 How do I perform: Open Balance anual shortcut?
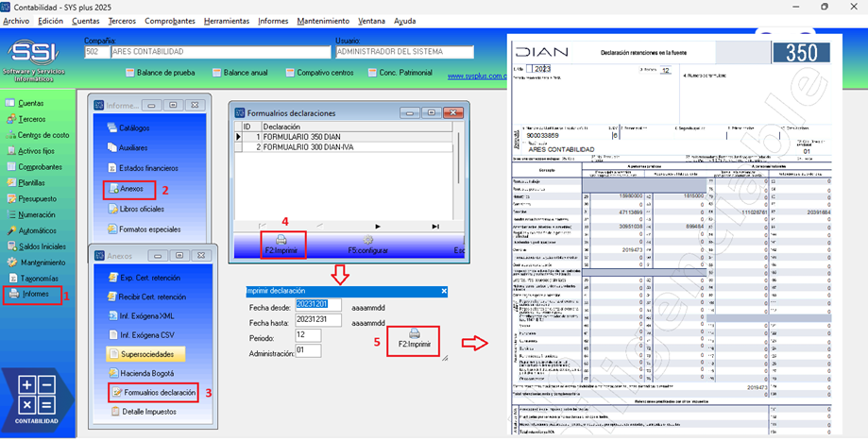pos(240,73)
